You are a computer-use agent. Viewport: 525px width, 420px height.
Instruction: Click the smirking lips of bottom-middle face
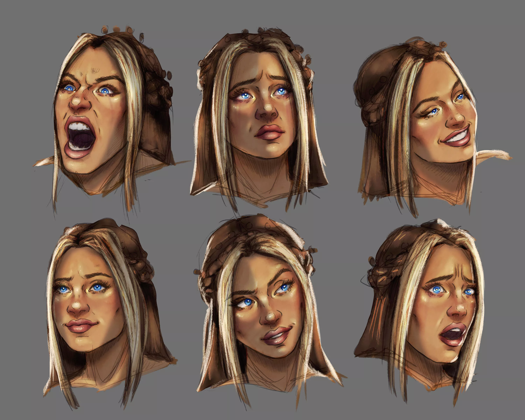point(277,337)
